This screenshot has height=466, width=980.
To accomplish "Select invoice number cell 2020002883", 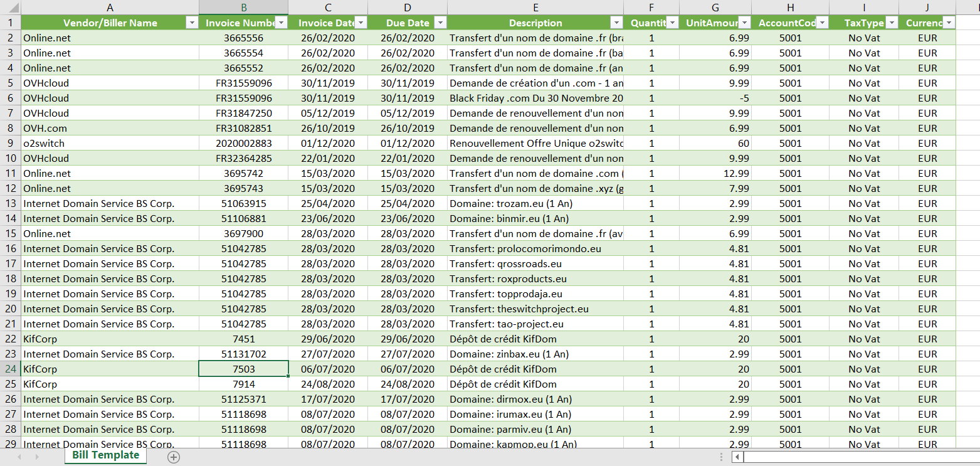I will [244, 143].
